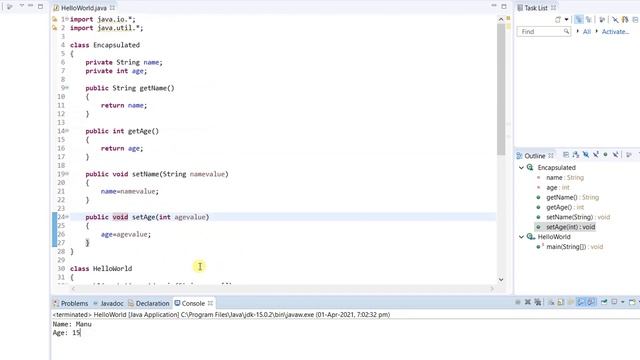Image resolution: width=640 pixels, height=360 pixels.
Task: Click the Focus on Workweek icon in Task List
Action: (x=602, y=19)
